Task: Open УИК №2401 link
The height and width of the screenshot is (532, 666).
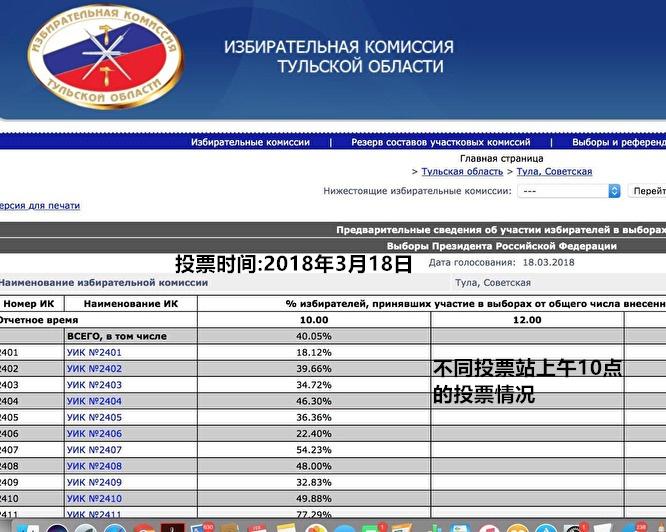Action: tap(94, 352)
